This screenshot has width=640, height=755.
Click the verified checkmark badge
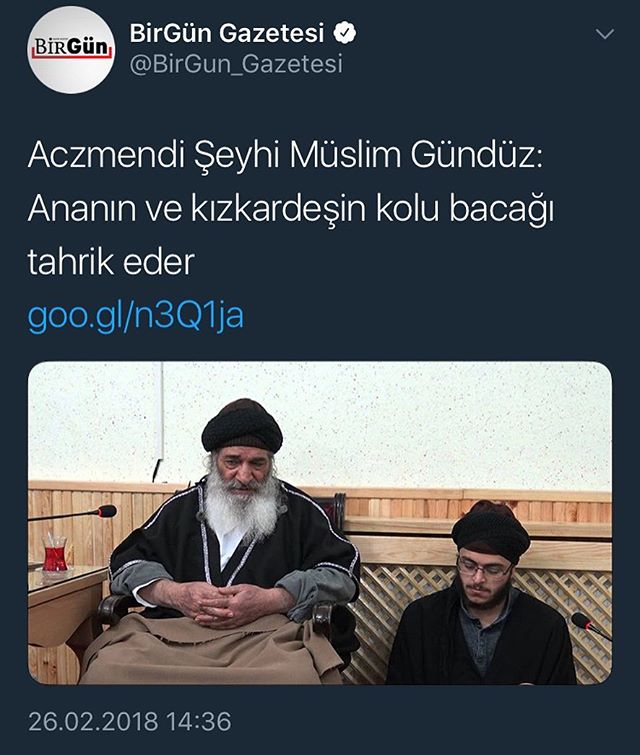345,33
